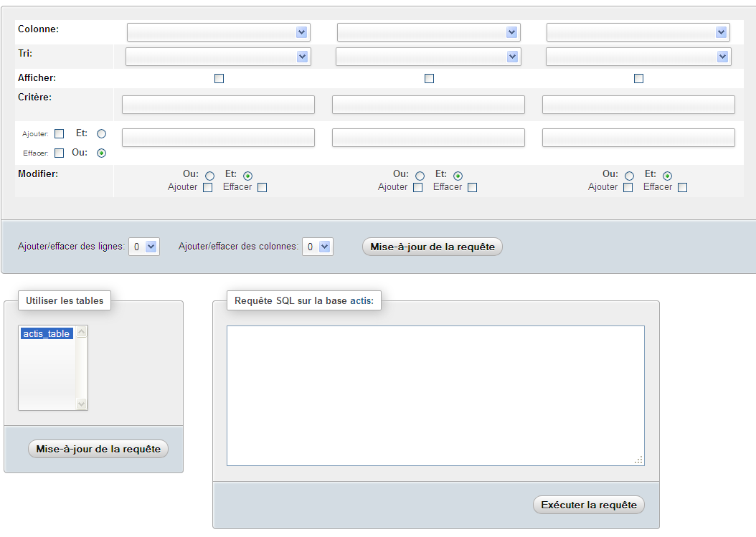Check Effacer in first Modifier column
Image resolution: width=756 pixels, height=537 pixels.
(263, 188)
